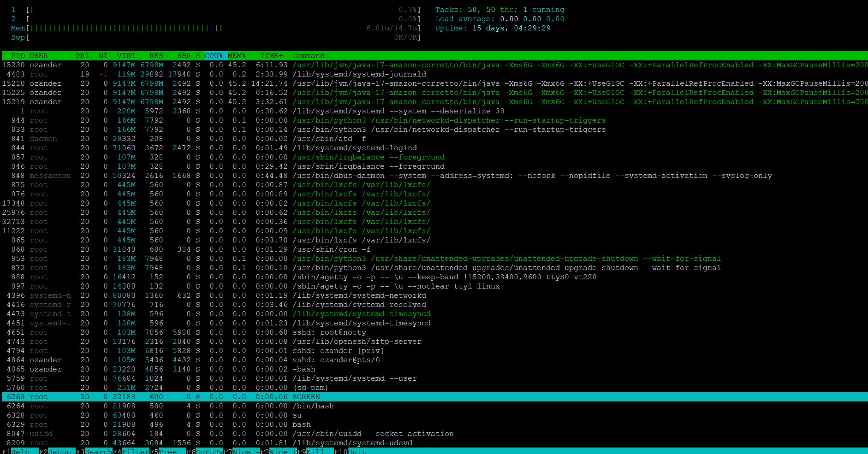Sort by the Command column header
This screenshot has height=454, width=868.
308,56
